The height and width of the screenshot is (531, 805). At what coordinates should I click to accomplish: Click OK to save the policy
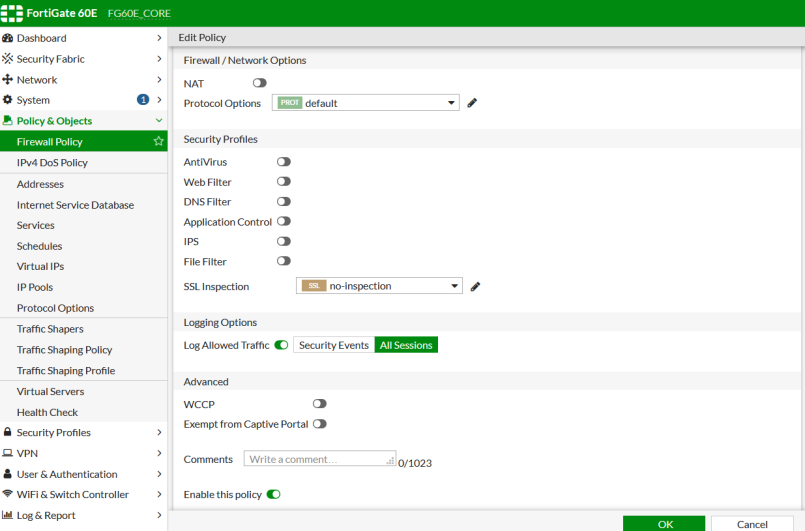click(x=664, y=523)
